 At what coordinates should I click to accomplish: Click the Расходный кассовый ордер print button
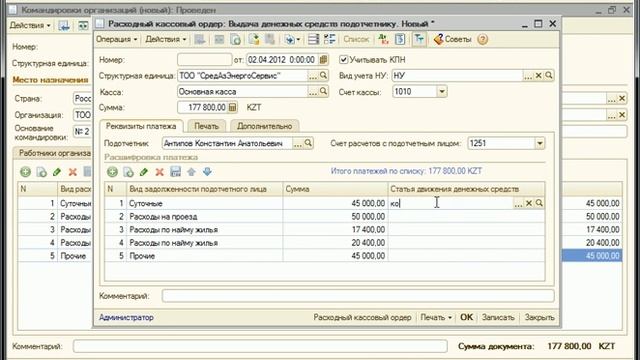point(362,317)
